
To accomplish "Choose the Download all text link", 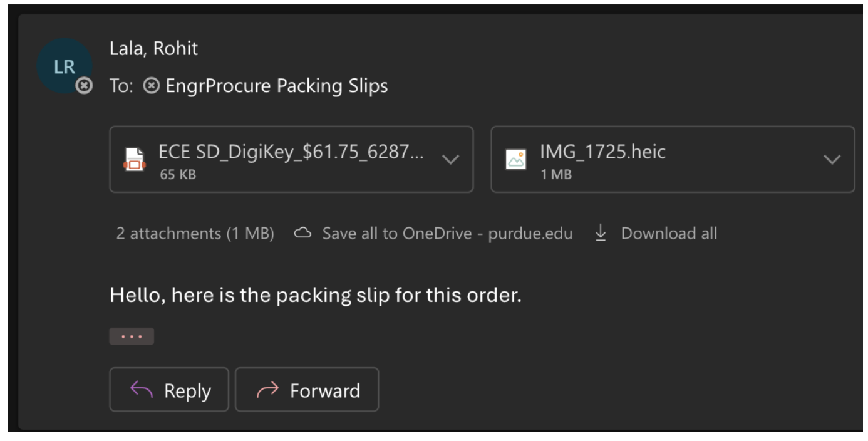I will (x=669, y=234).
